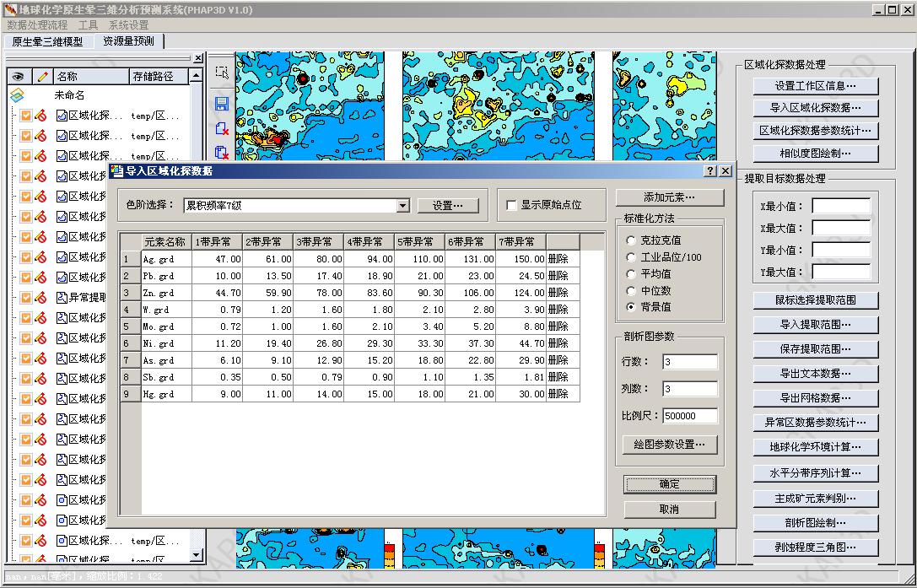Select the Zn.grd element name cell
The image size is (917, 588).
point(167,293)
